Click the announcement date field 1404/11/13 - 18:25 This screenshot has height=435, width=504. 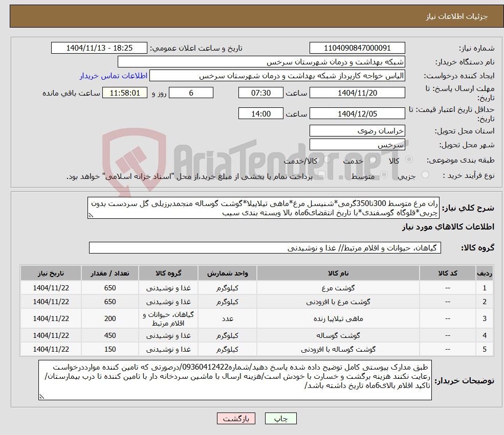[99, 48]
